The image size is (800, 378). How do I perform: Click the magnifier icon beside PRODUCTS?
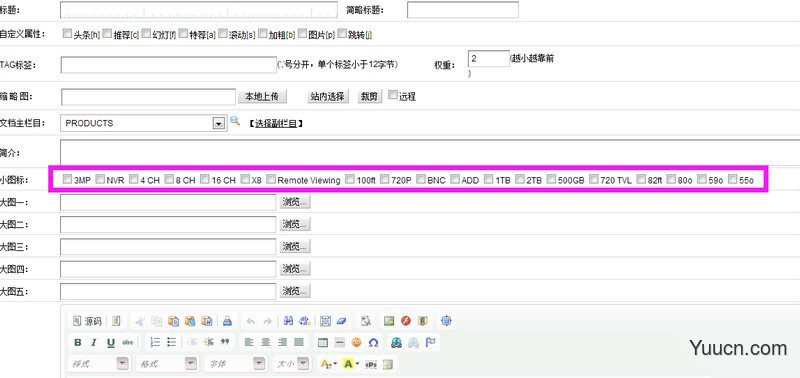pos(235,121)
